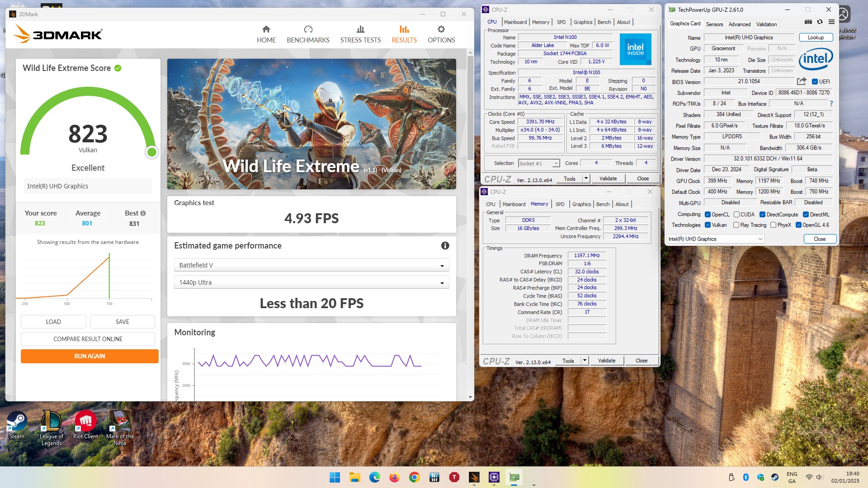This screenshot has height=488, width=868.
Task: Toggle the CUDA checkbox in GPU-Z
Action: 736,215
